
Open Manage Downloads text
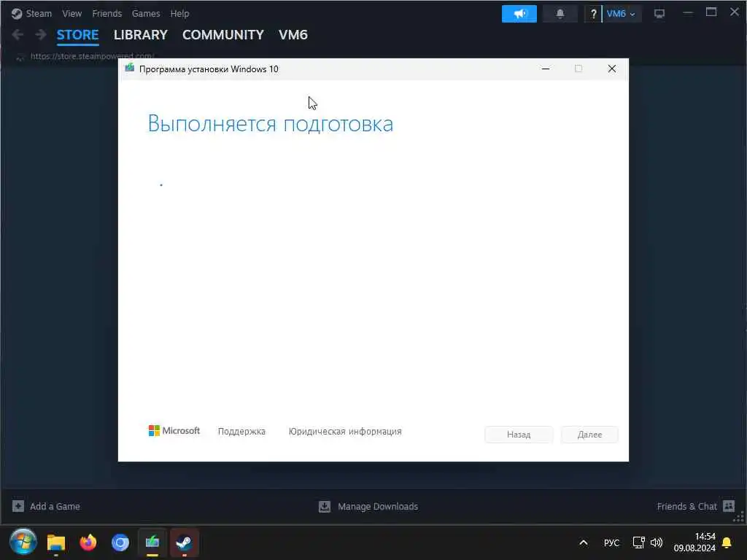(x=378, y=506)
